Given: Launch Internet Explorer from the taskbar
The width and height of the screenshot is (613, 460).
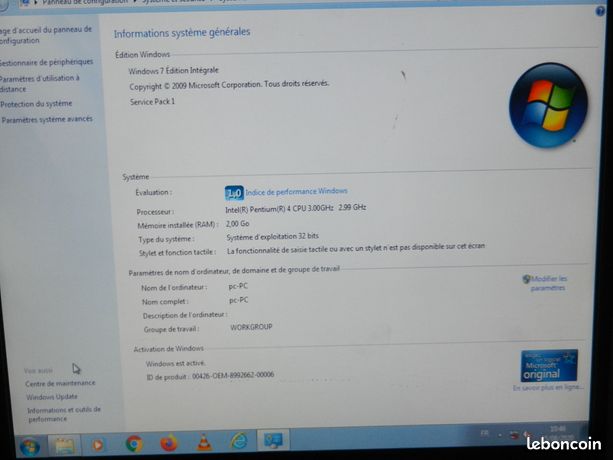Looking at the screenshot, I should click(238, 441).
